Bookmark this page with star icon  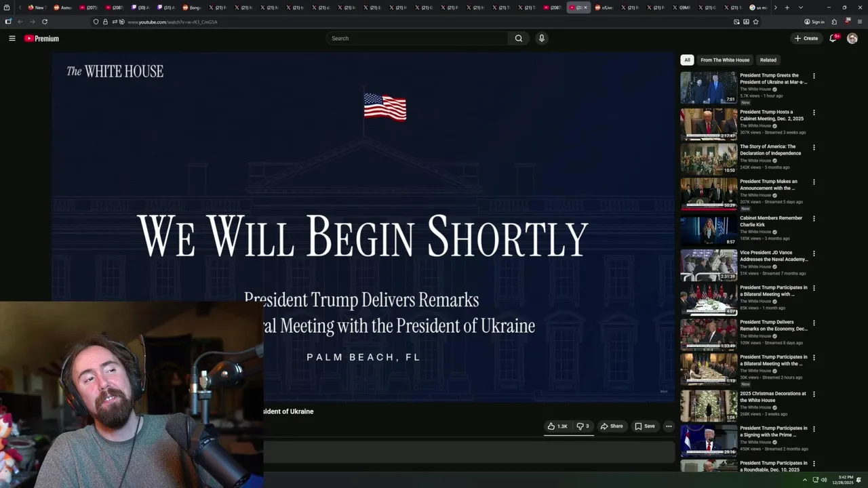755,22
